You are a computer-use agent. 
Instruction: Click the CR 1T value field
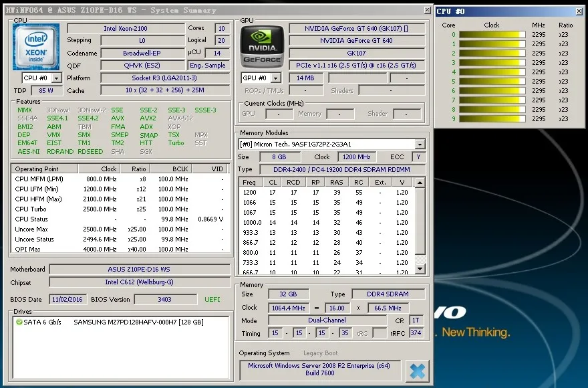pos(416,320)
